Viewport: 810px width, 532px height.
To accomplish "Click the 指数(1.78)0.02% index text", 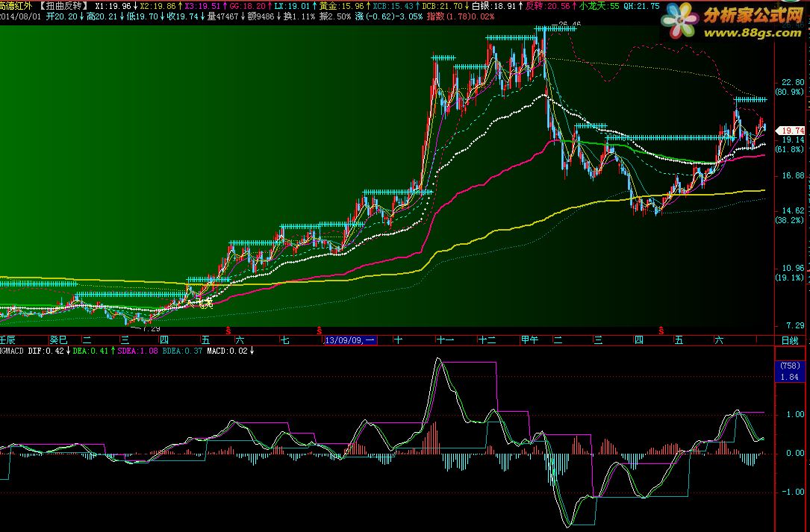I will click(460, 16).
